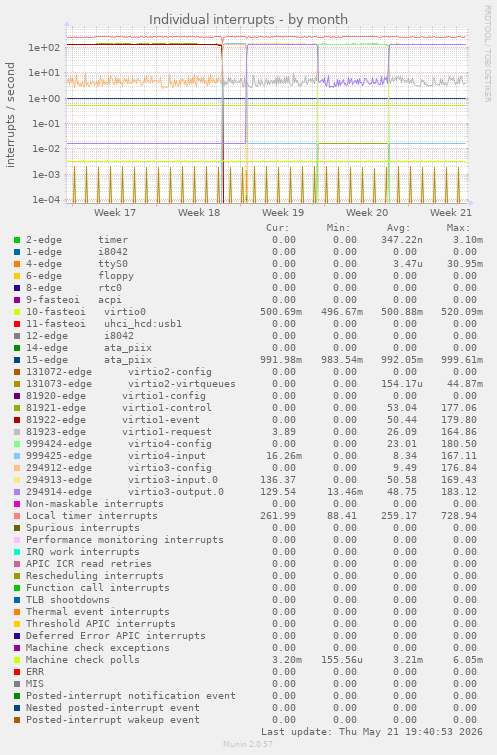This screenshot has width=497, height=755.
Task: Click the 'Individual interrupts - by month' title
Action: [248, 20]
